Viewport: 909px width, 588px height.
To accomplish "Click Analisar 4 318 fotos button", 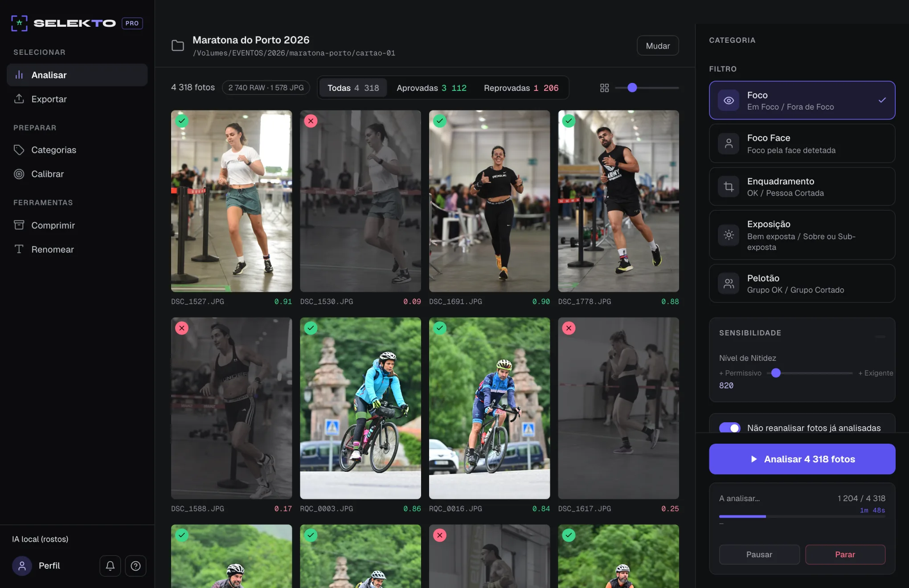I will pos(802,459).
